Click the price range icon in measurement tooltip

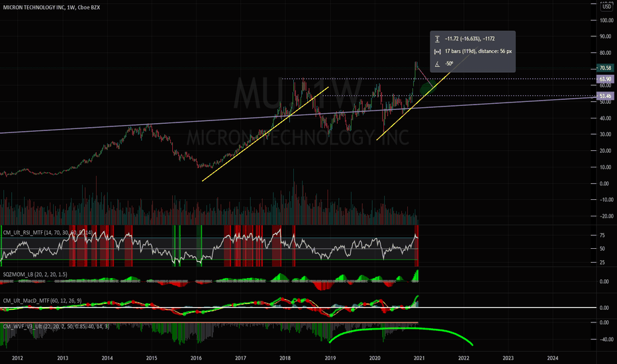point(437,39)
